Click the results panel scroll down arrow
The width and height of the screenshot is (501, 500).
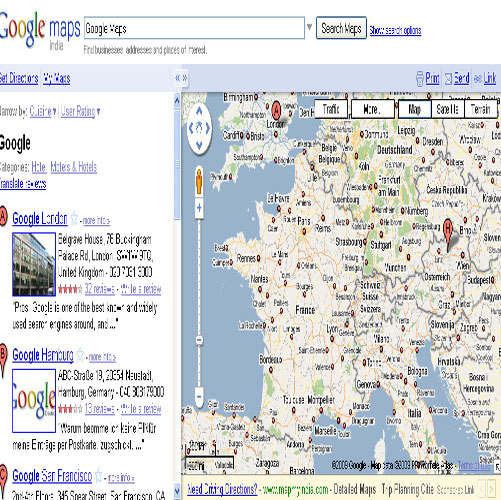(x=177, y=491)
